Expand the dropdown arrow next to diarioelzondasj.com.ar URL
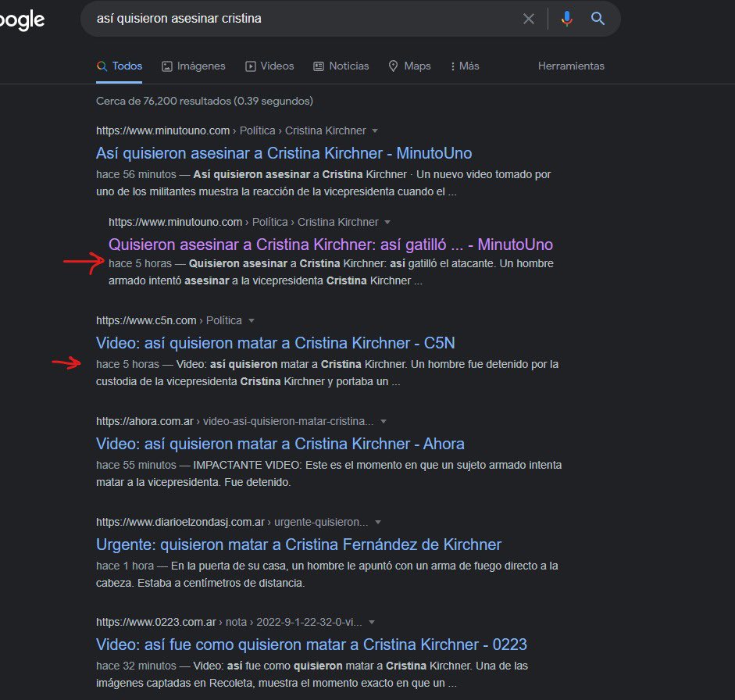 pos(378,523)
